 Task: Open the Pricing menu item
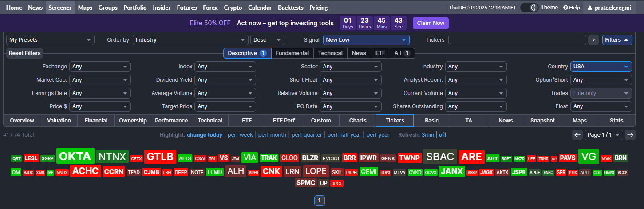pyautogui.click(x=318, y=8)
